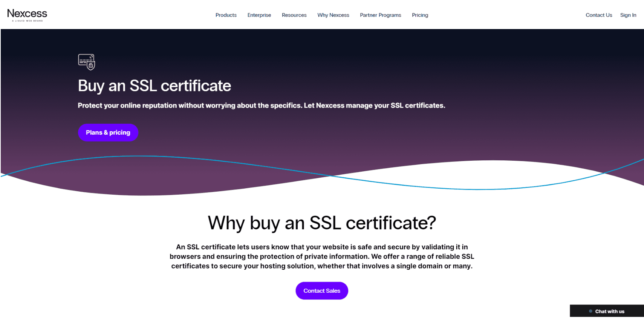This screenshot has width=644, height=318.
Task: Click the 'Why buy an SSL certificate?' heading
Action: [322, 223]
